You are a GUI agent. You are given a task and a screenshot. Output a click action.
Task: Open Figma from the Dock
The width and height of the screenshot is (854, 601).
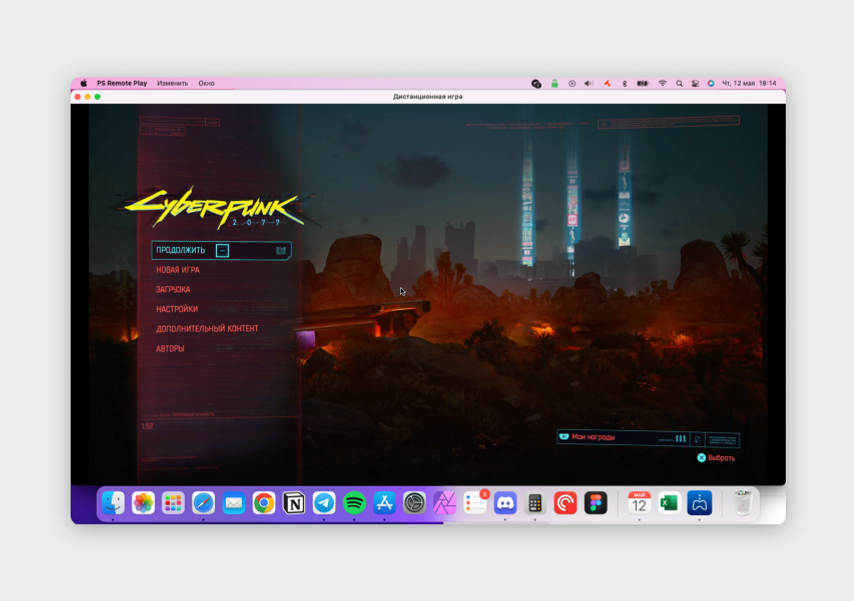[x=595, y=503]
